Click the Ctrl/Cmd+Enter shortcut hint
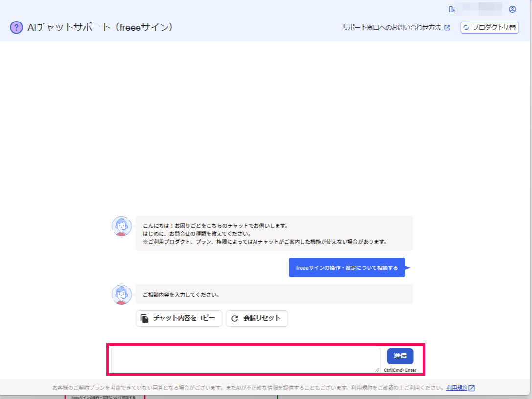The image size is (532, 399). click(400, 370)
